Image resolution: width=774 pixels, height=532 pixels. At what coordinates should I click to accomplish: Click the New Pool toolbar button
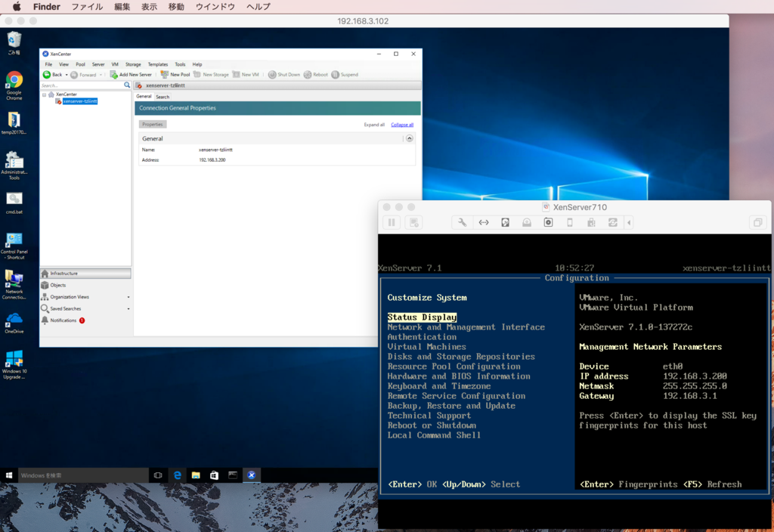click(x=175, y=75)
